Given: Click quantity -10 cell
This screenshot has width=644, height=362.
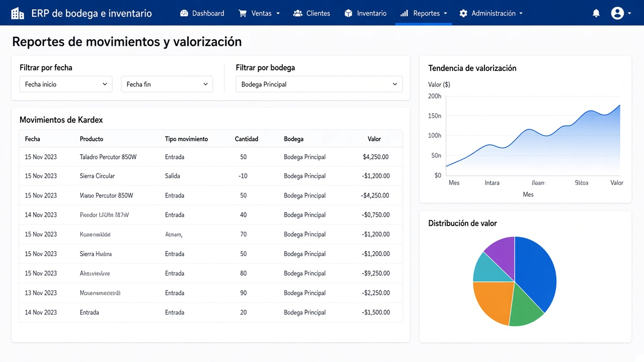Looking at the screenshot, I should (x=243, y=176).
